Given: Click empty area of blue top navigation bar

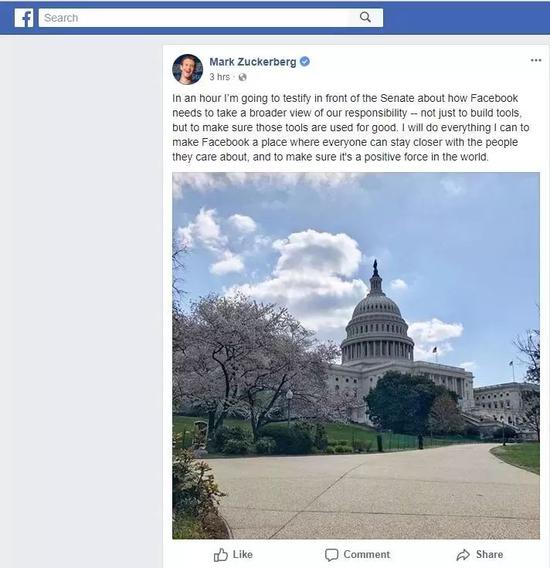Looking at the screenshot, I should coord(466,18).
